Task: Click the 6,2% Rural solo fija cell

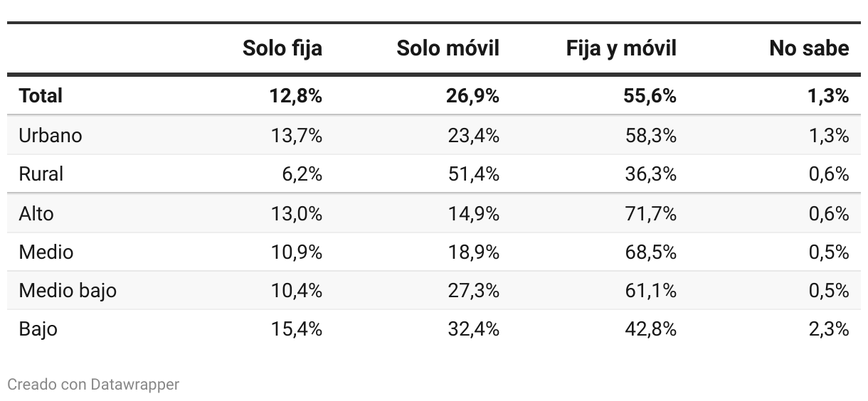Action: point(302,174)
